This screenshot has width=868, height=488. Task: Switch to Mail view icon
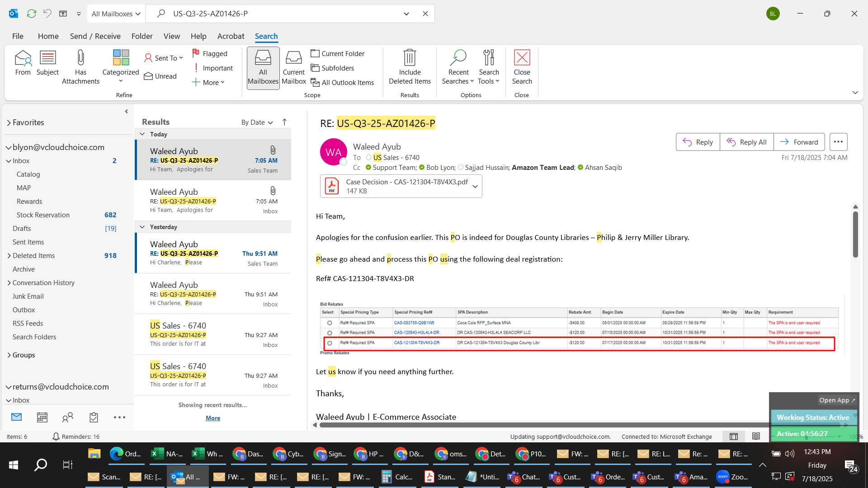tap(16, 417)
